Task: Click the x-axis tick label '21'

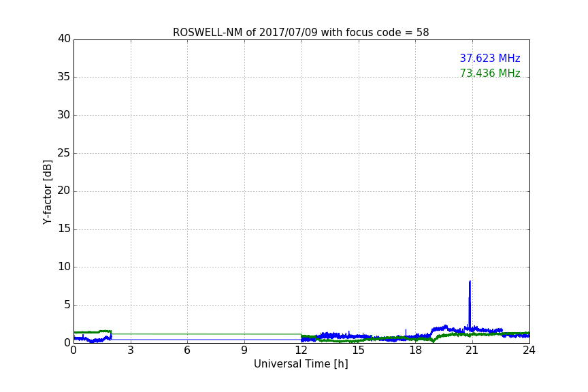Action: click(x=472, y=350)
